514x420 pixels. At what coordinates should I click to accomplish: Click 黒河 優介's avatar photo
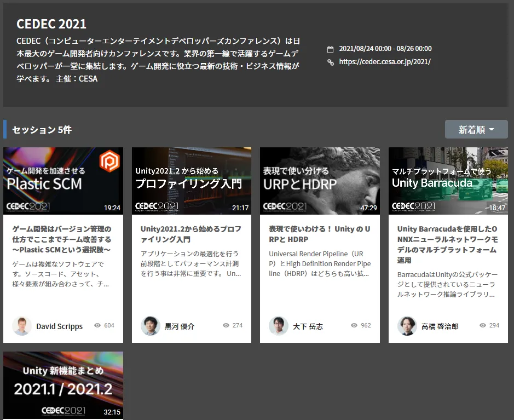click(151, 326)
